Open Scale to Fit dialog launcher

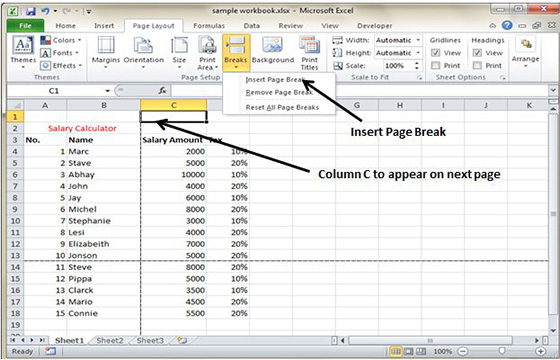pyautogui.click(x=420, y=78)
